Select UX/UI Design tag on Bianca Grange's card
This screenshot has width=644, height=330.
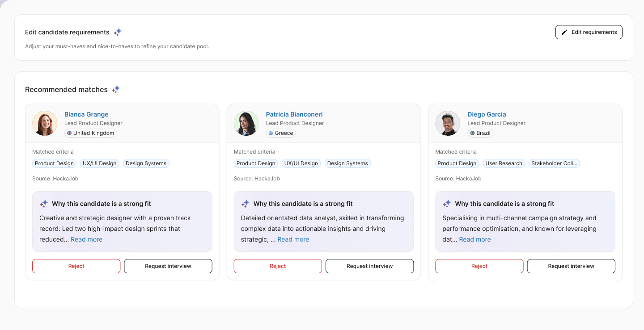(x=99, y=163)
